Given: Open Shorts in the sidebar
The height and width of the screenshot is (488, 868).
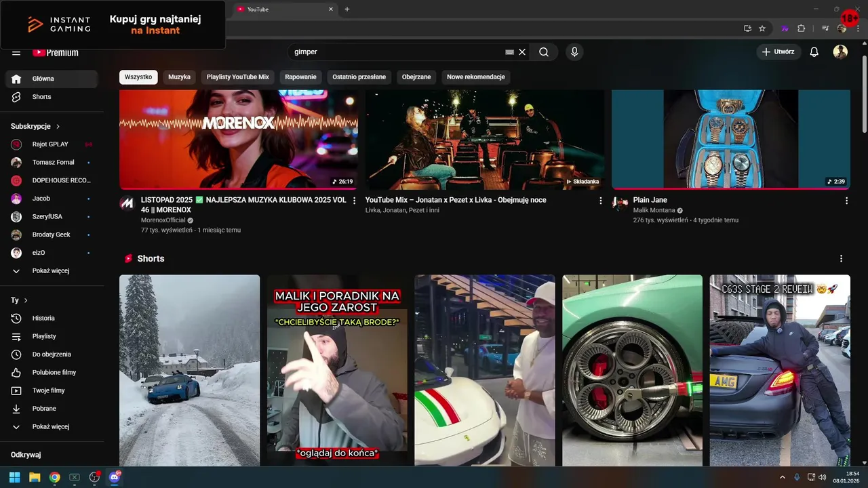Looking at the screenshot, I should click(x=52, y=97).
